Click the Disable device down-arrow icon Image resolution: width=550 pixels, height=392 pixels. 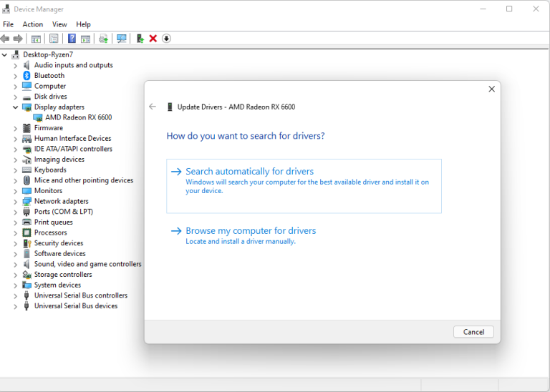[166, 39]
